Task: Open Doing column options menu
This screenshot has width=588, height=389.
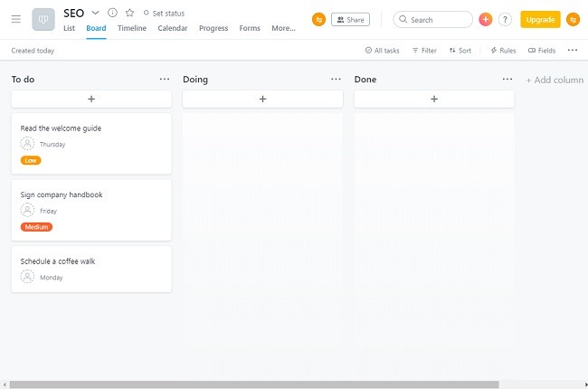Action: pos(336,79)
